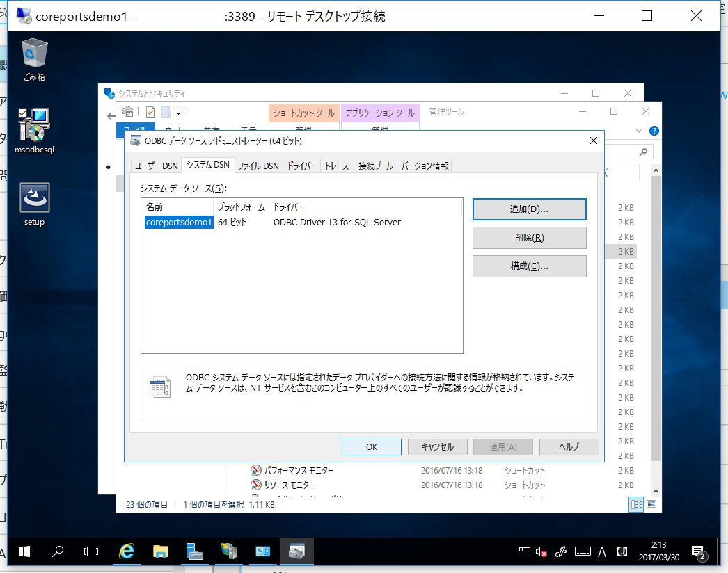Open the control panel taskbar icon
The width and height of the screenshot is (728, 573).
click(263, 551)
